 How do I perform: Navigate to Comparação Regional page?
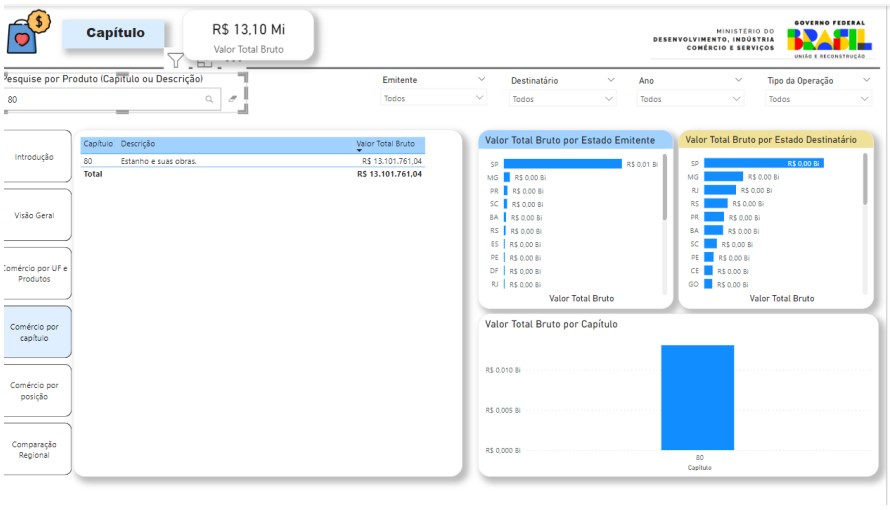36,449
